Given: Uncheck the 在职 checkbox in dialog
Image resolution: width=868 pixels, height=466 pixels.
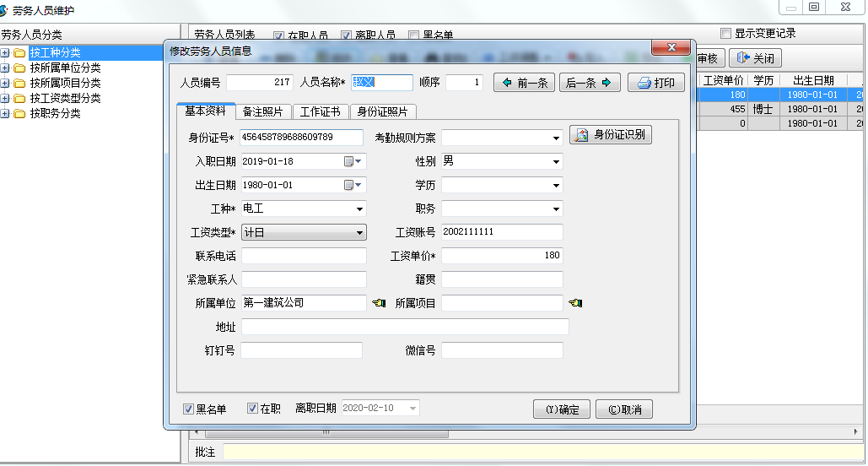Looking at the screenshot, I should pos(252,409).
